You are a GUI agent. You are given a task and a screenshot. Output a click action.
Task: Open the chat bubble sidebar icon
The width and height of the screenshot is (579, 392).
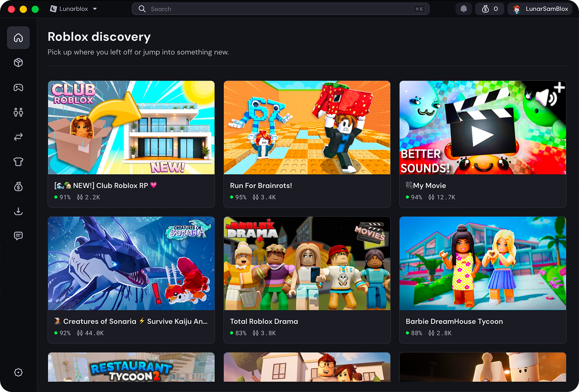coord(18,236)
